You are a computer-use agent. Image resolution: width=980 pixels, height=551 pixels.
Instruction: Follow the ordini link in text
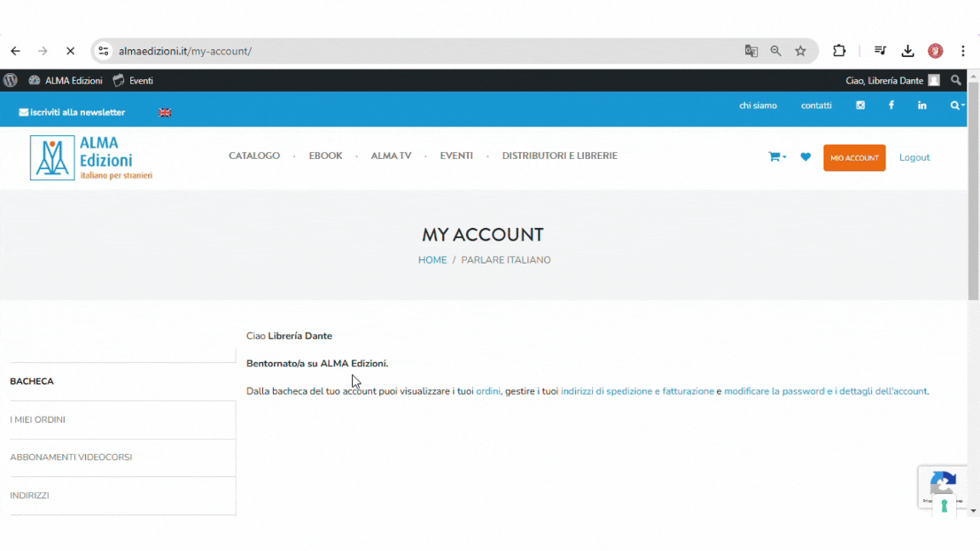[488, 391]
